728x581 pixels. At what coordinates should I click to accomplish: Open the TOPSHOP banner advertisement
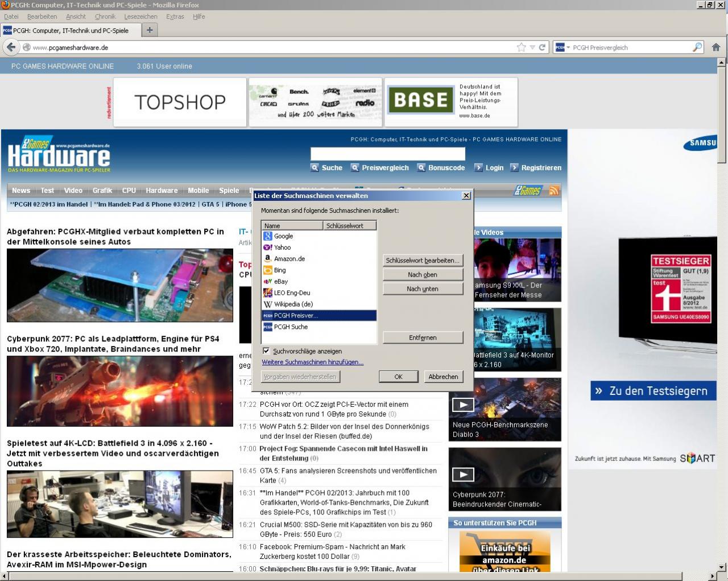pyautogui.click(x=180, y=102)
